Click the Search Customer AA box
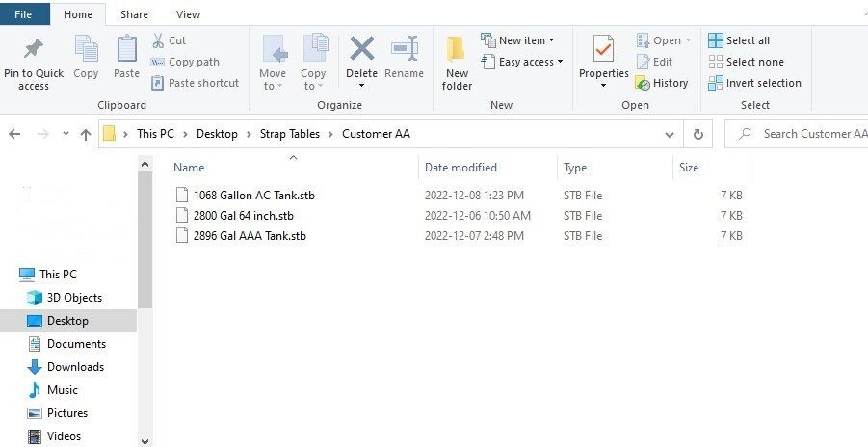The height and width of the screenshot is (447, 868). 797,134
